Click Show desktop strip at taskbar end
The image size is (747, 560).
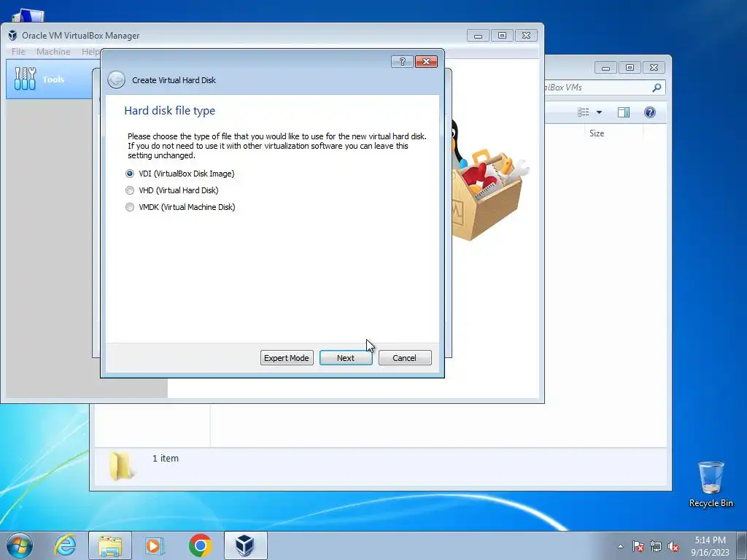(743, 546)
